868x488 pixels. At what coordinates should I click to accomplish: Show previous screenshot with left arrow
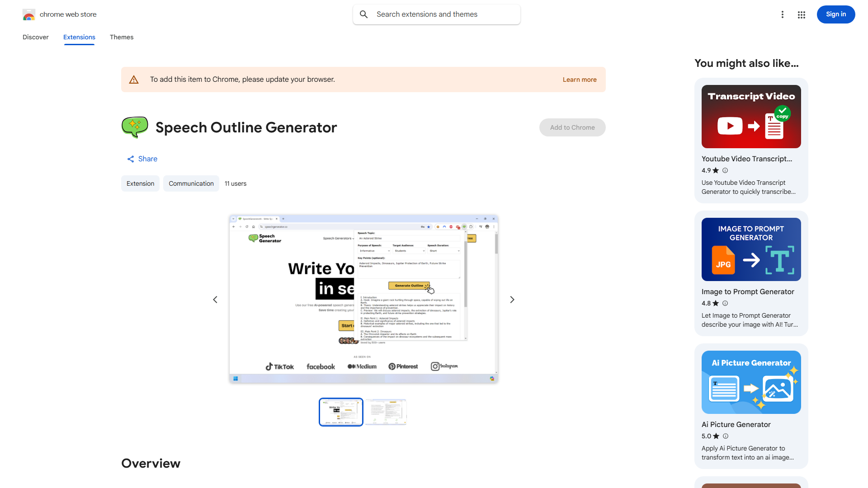point(215,300)
